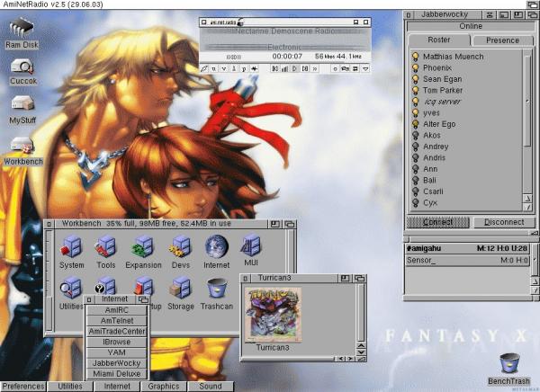Click the 'p' button in player toolbar
540x392 pixels.
point(244,69)
